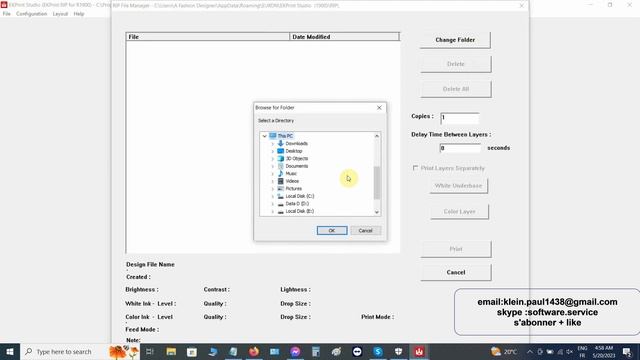The width and height of the screenshot is (640, 360).
Task: Launch File Explorer from the taskbar
Action: coord(171,351)
